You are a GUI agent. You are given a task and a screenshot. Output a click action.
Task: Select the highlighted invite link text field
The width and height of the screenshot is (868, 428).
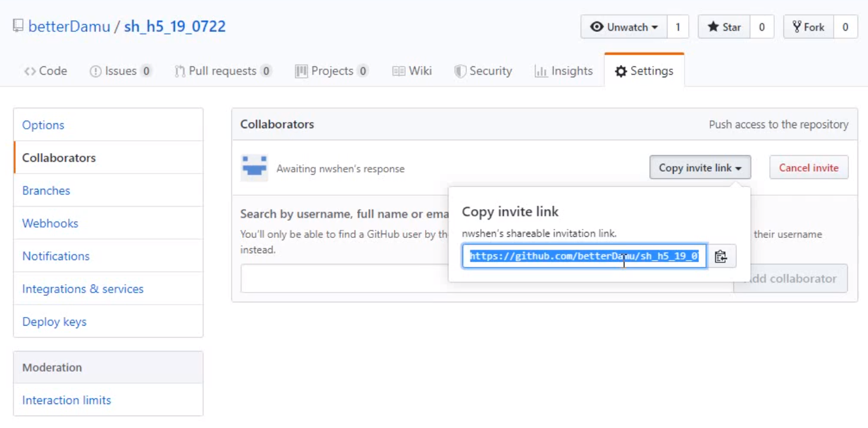tap(584, 256)
